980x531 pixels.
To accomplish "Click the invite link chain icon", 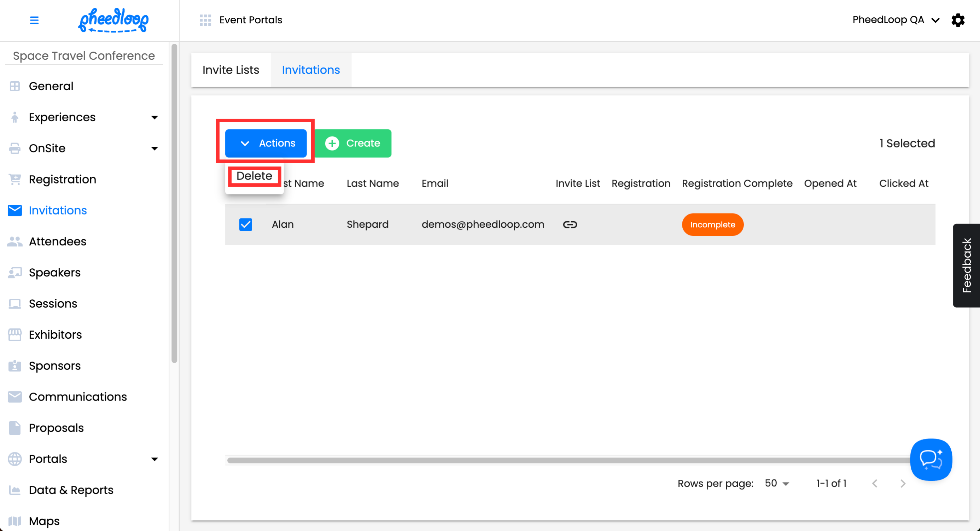I will (570, 224).
